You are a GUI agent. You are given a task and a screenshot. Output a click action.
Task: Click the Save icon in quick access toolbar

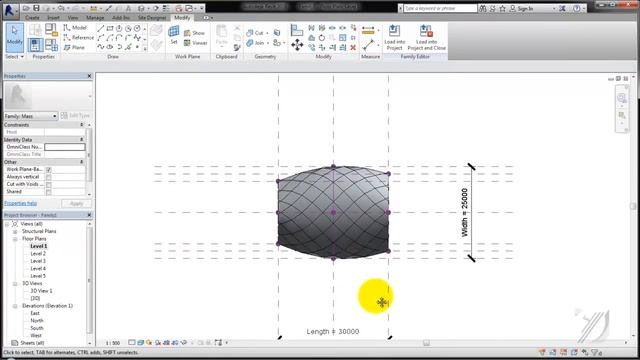coord(36,8)
